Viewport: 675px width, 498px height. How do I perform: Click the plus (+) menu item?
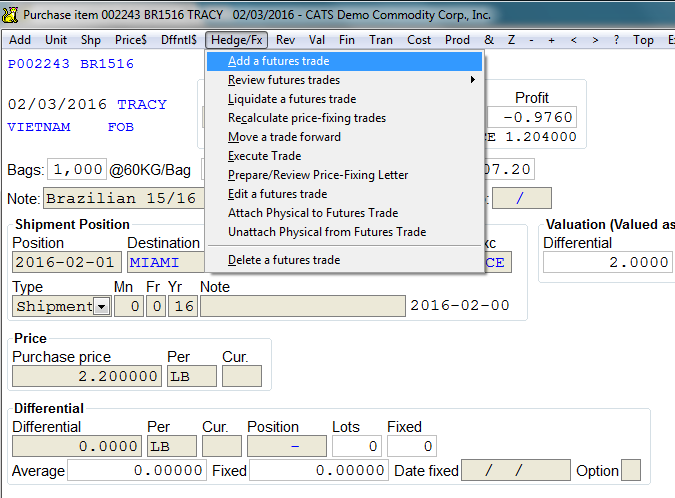551,40
